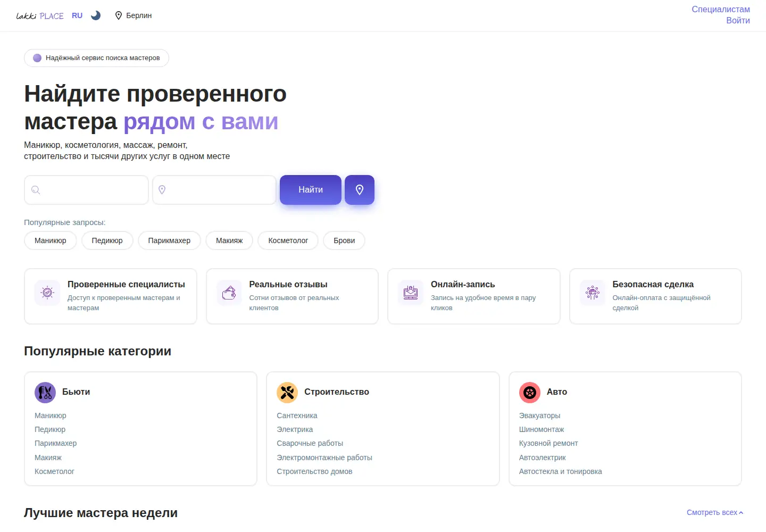Viewport: 766px width, 532px height.
Task: Focus the location input field
Action: (x=214, y=190)
